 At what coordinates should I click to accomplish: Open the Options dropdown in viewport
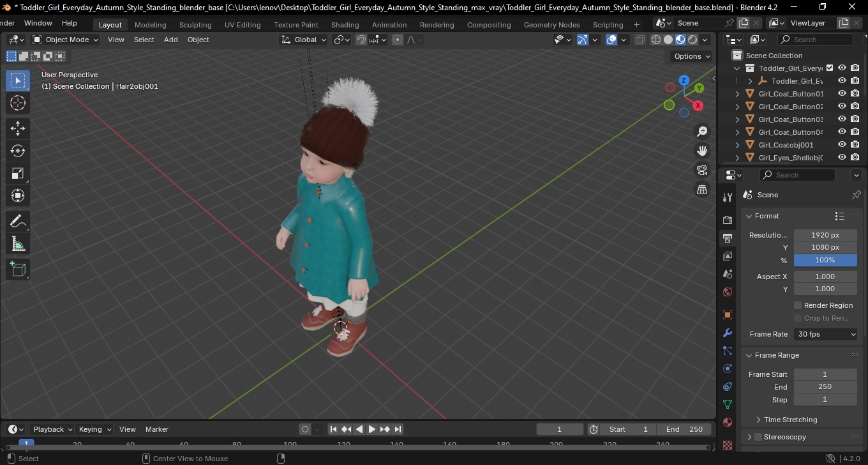coord(692,56)
